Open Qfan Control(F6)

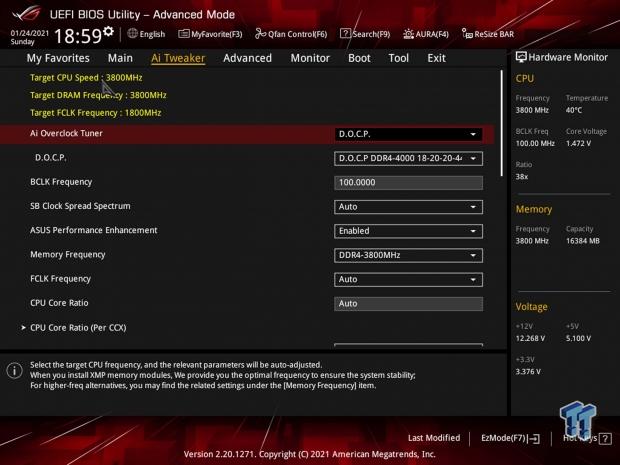pos(291,34)
